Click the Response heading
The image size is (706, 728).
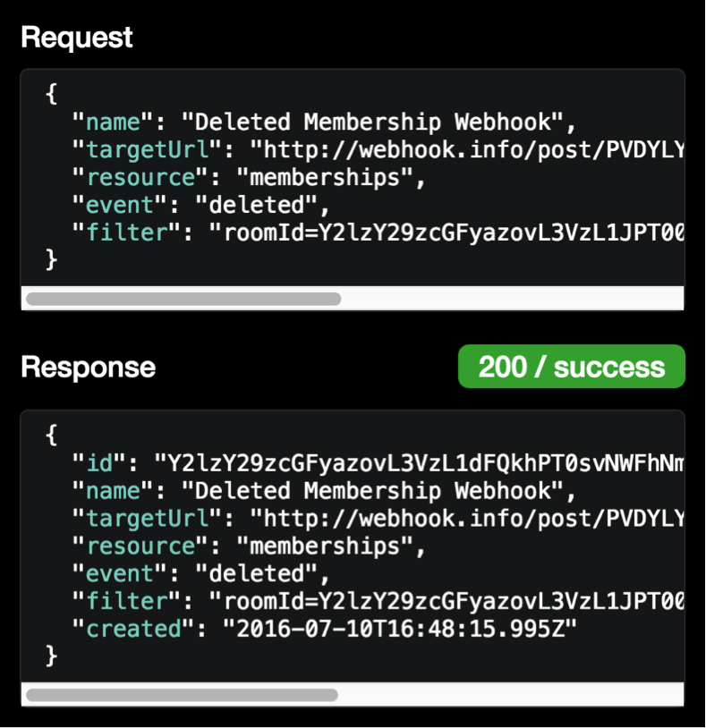point(89,368)
